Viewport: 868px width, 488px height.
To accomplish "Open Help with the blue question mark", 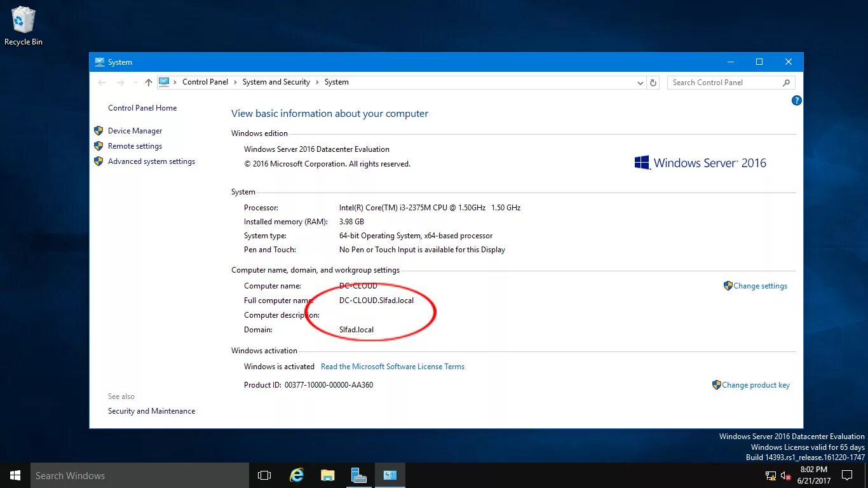I will (797, 100).
